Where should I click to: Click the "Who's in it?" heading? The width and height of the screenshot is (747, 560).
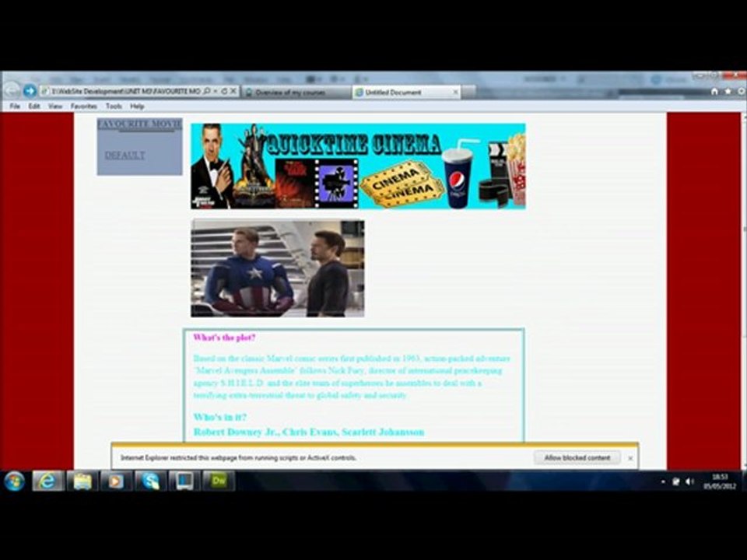[x=220, y=417]
